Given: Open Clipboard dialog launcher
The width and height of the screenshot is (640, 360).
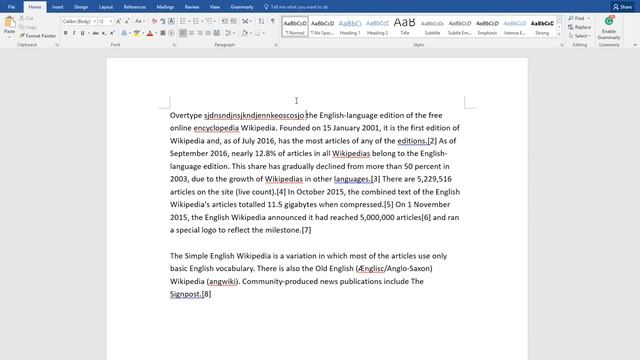Looking at the screenshot, I should click(x=57, y=45).
